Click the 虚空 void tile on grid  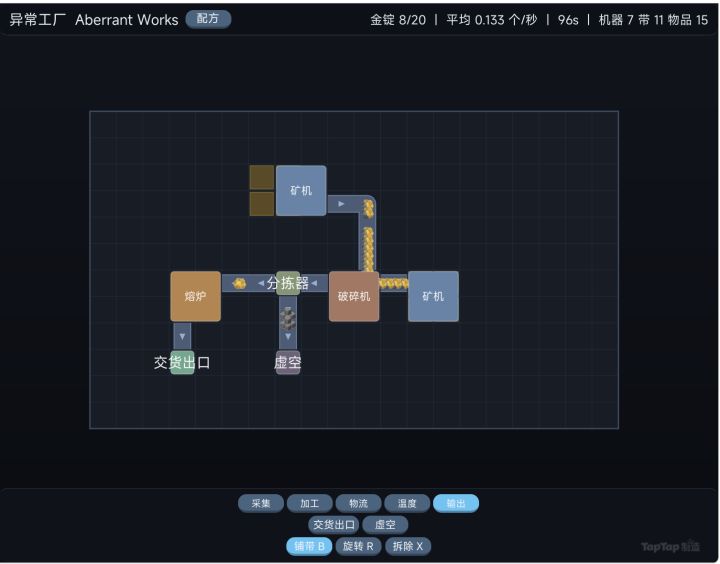coord(288,362)
